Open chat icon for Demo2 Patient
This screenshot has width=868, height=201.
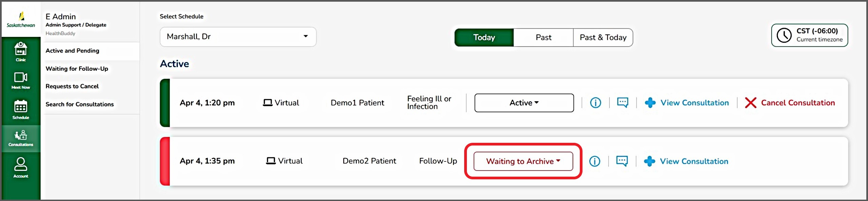point(622,161)
